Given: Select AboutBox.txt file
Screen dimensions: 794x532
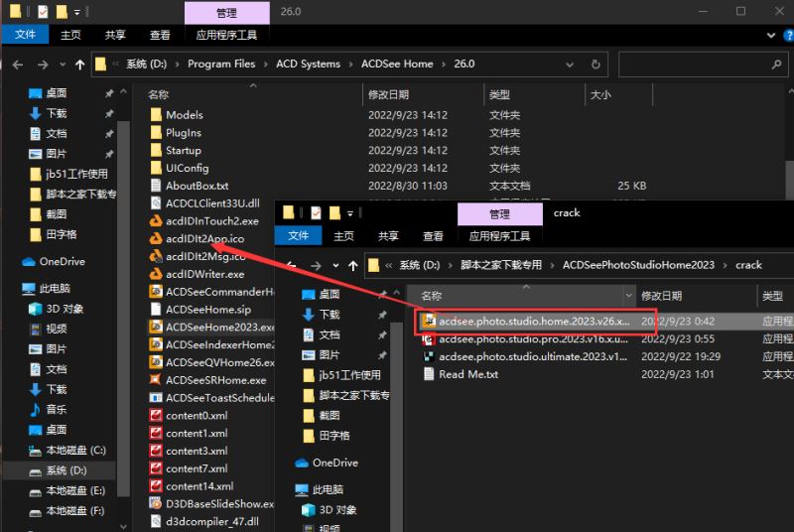Looking at the screenshot, I should click(197, 186).
